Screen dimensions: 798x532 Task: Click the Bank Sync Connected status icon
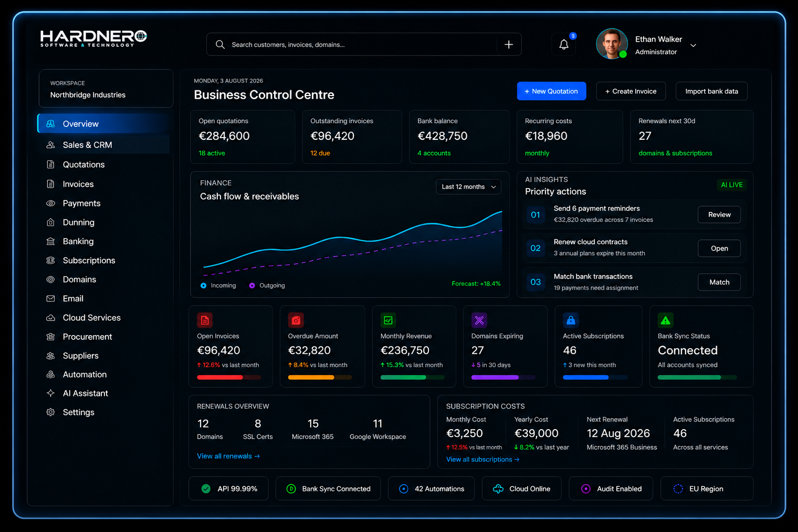(291, 489)
